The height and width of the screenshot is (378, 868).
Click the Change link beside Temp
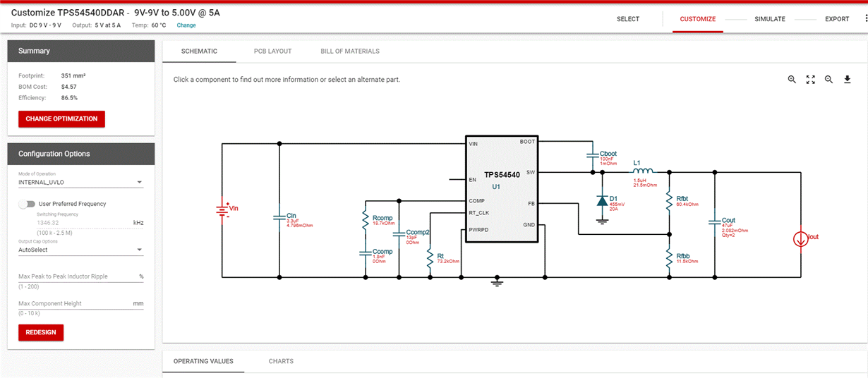[186, 25]
